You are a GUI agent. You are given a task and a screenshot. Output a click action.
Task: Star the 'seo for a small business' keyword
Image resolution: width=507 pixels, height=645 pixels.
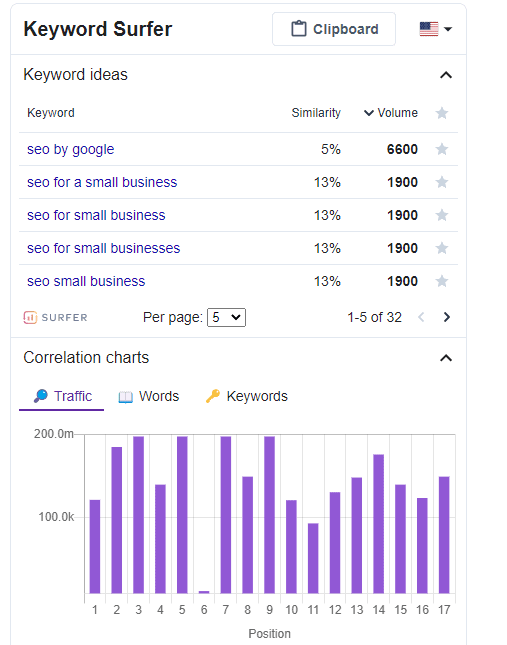442,182
